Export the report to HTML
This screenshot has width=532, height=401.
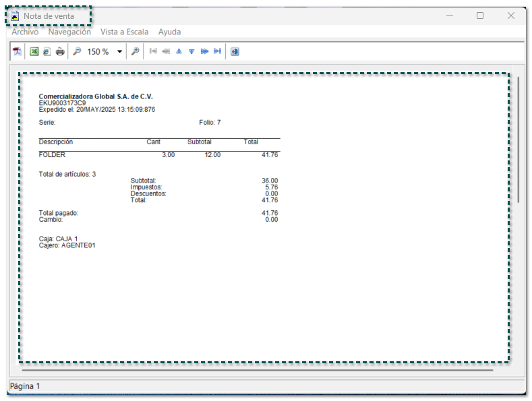[x=47, y=51]
